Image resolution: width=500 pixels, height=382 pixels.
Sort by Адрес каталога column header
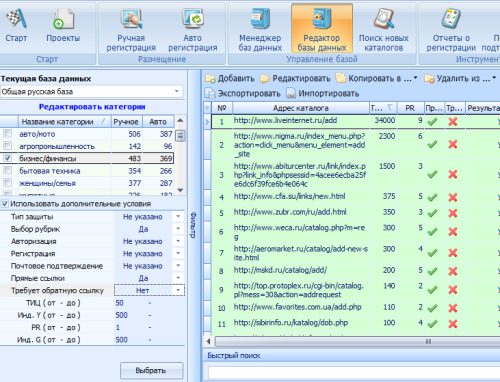coord(301,108)
